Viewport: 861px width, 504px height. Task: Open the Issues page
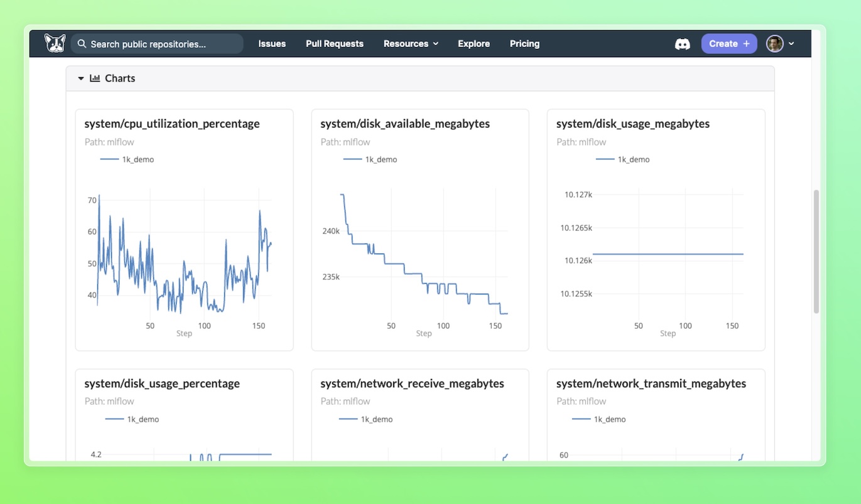(272, 44)
